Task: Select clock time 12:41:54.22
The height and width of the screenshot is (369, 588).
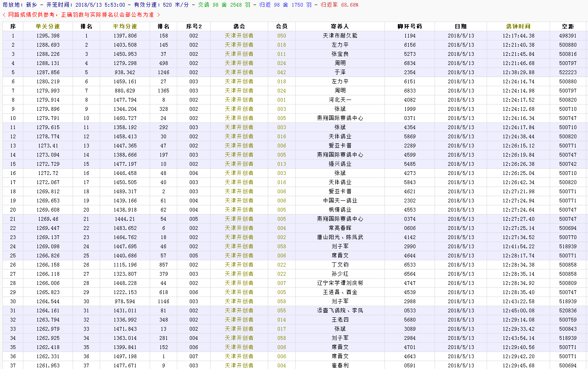Action: point(518,247)
